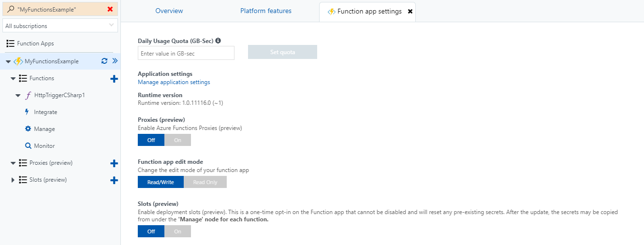644x245 pixels.
Task: Turn Slots (preview) toggle On
Action: tap(177, 231)
